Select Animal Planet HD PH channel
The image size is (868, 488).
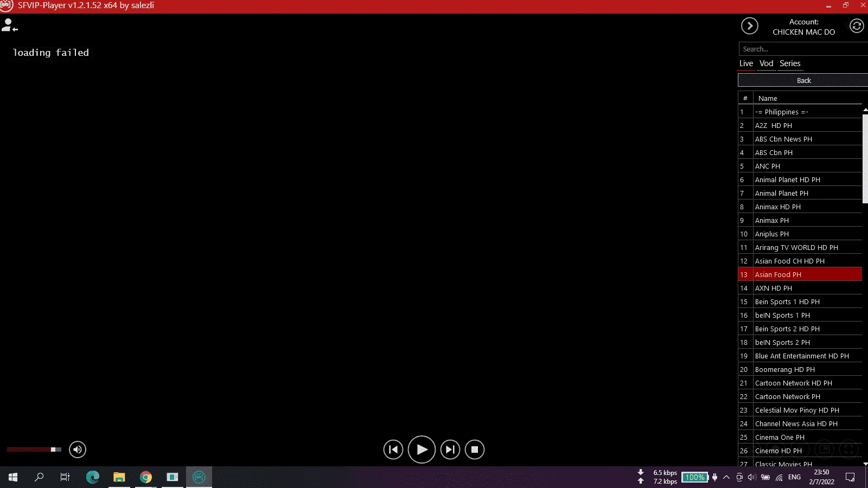tap(800, 179)
